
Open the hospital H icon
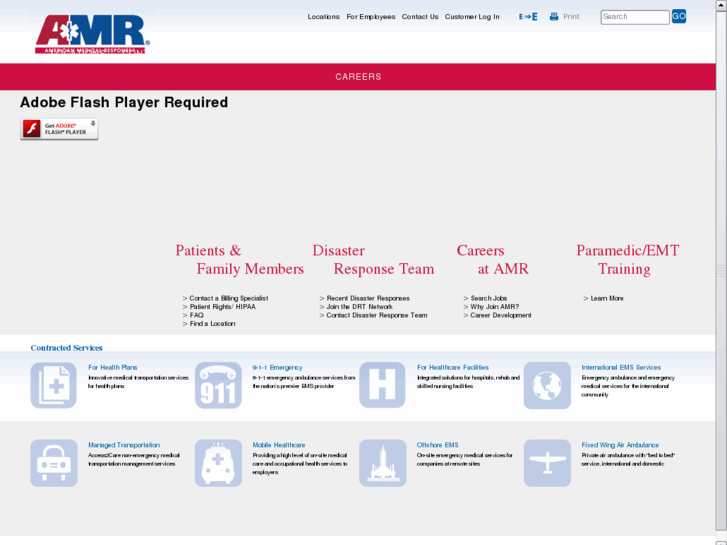click(383, 385)
